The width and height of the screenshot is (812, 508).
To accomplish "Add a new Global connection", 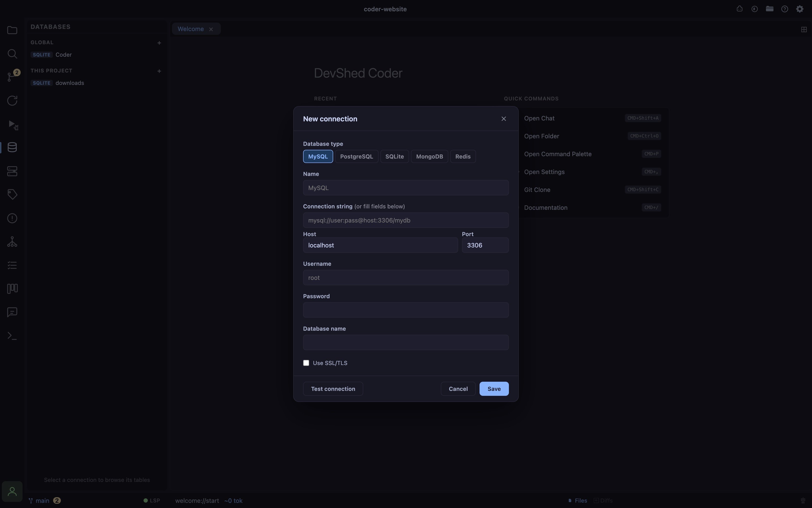I will (159, 43).
